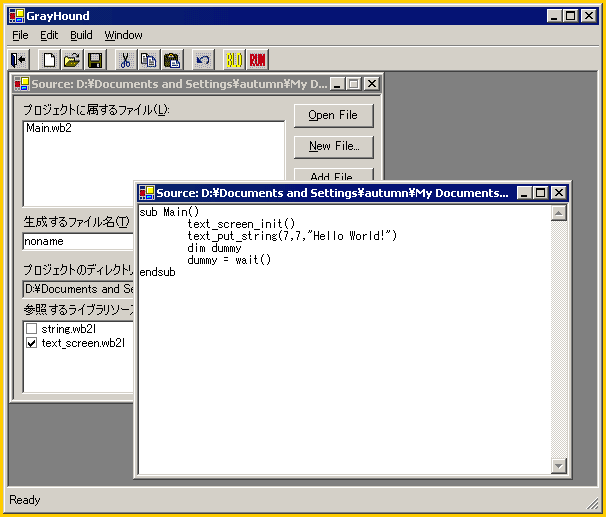This screenshot has height=517, width=606.
Task: Click the 'dim dummy' code line
Action: pyautogui.click(x=214, y=248)
